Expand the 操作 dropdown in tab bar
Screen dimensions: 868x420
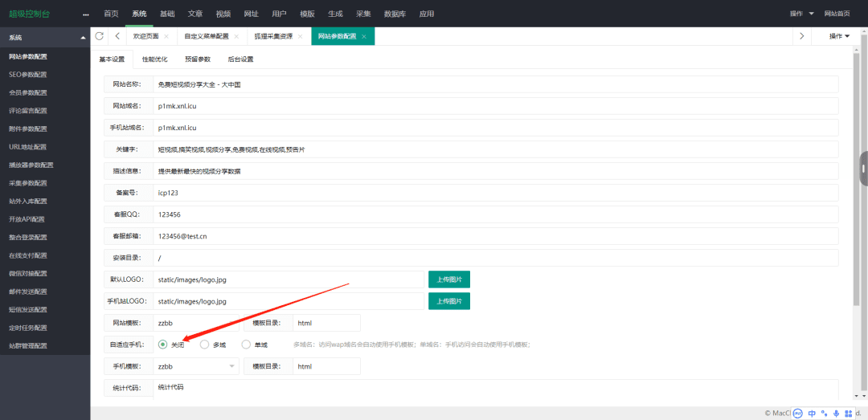[840, 36]
